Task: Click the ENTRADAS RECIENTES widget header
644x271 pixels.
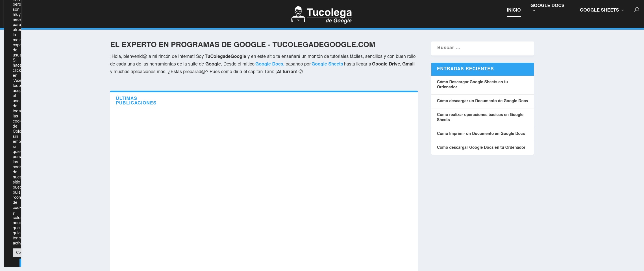Action: point(482,69)
